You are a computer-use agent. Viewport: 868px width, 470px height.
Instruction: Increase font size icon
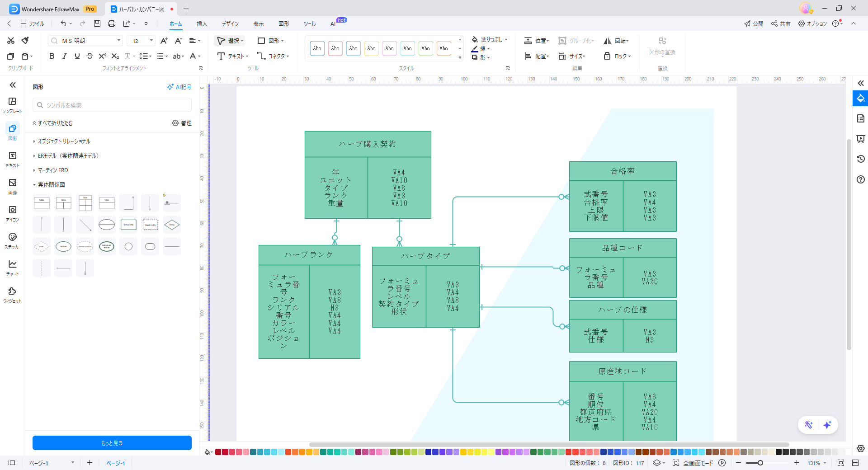point(164,41)
